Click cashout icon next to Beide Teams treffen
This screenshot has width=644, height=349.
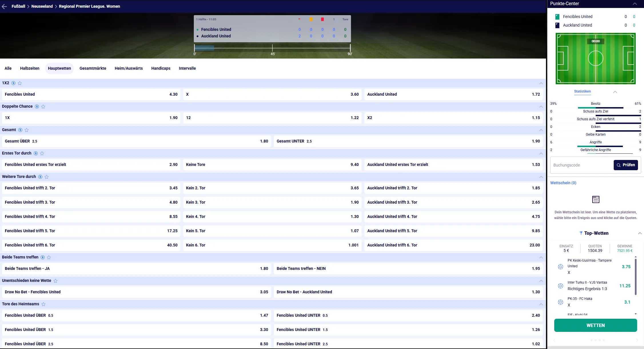pyautogui.click(x=43, y=257)
